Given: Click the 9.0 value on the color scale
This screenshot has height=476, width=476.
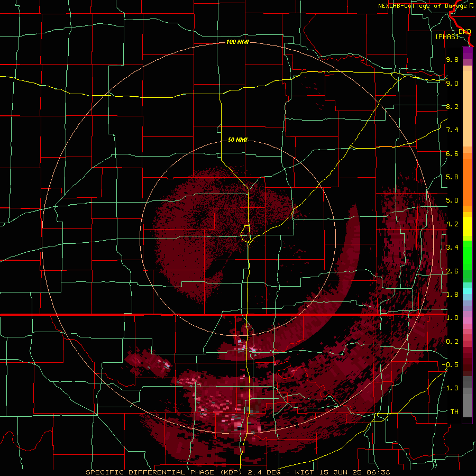Looking at the screenshot, I should 452,83.
